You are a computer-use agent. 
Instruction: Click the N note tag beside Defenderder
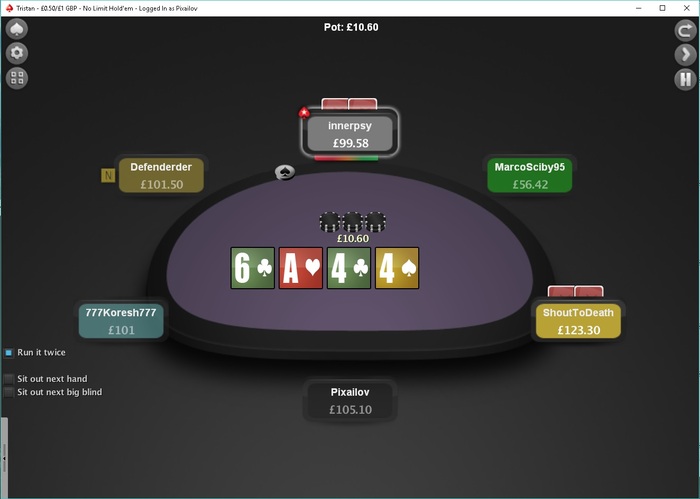click(x=108, y=175)
